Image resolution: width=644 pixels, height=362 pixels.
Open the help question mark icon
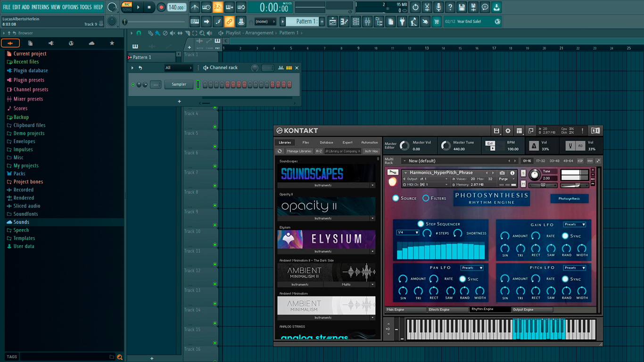450,7
